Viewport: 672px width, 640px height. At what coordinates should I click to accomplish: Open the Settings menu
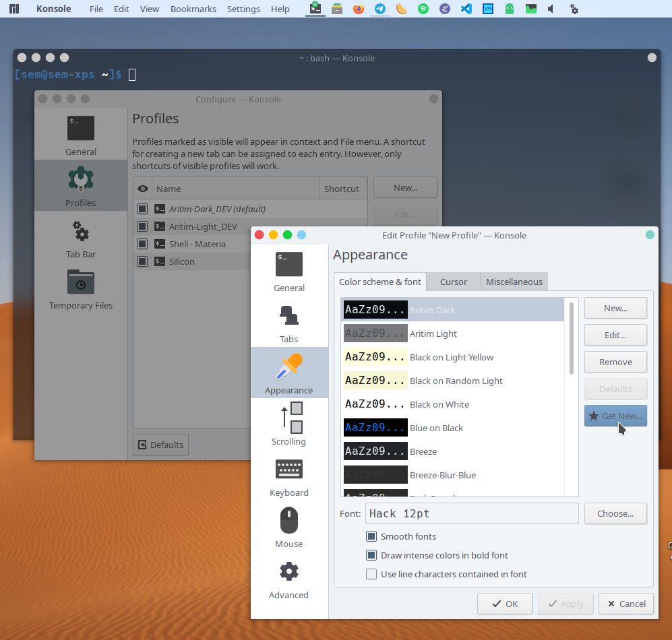click(243, 9)
